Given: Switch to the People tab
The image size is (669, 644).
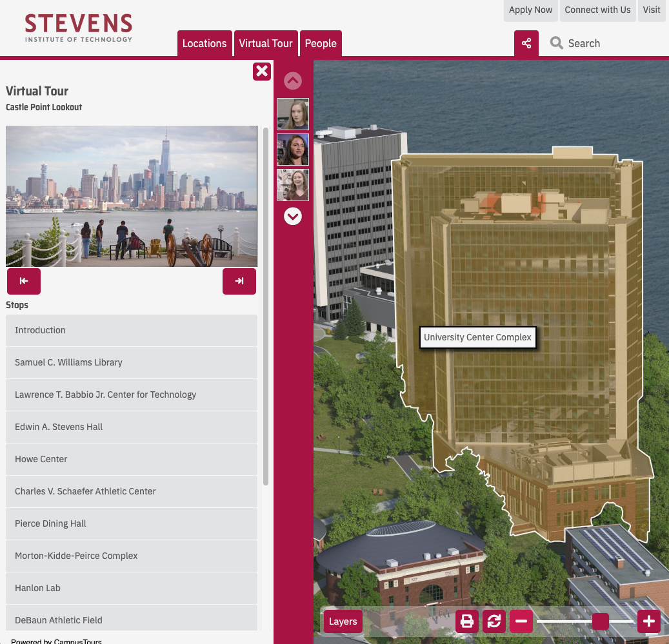Looking at the screenshot, I should pos(321,43).
